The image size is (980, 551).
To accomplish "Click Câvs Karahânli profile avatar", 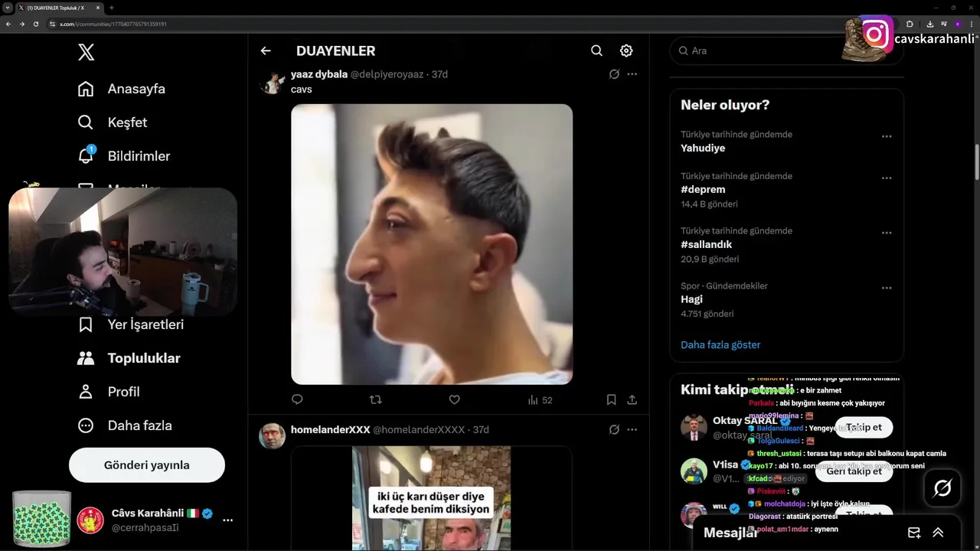I will coord(90,520).
